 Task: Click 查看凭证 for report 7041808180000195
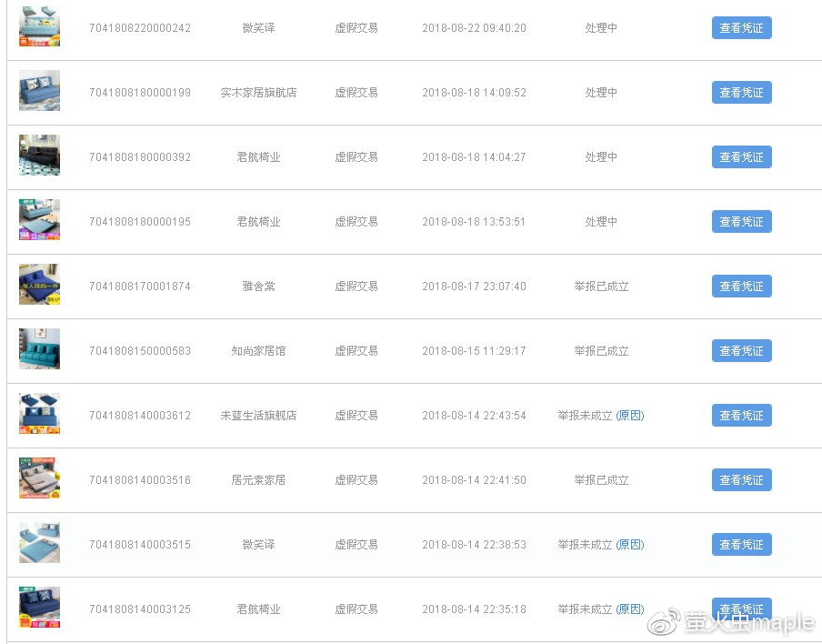pos(741,221)
